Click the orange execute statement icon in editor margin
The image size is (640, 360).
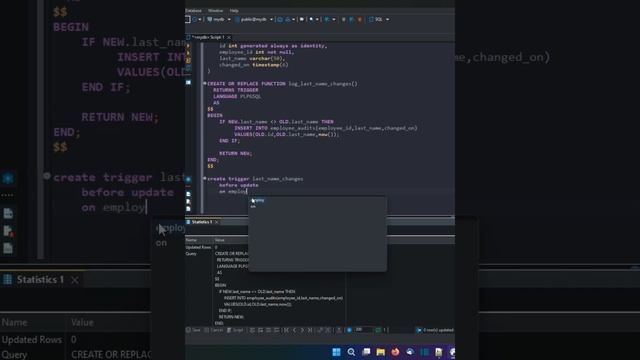coord(188,46)
